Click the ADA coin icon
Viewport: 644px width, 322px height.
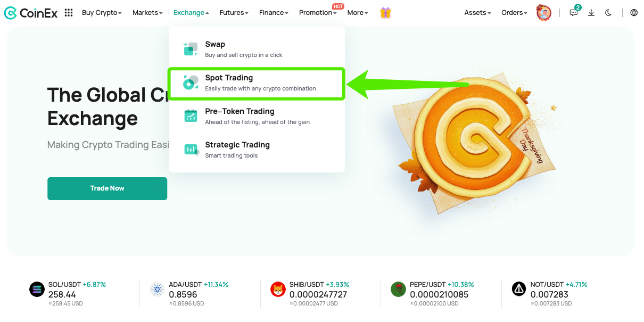[157, 289]
